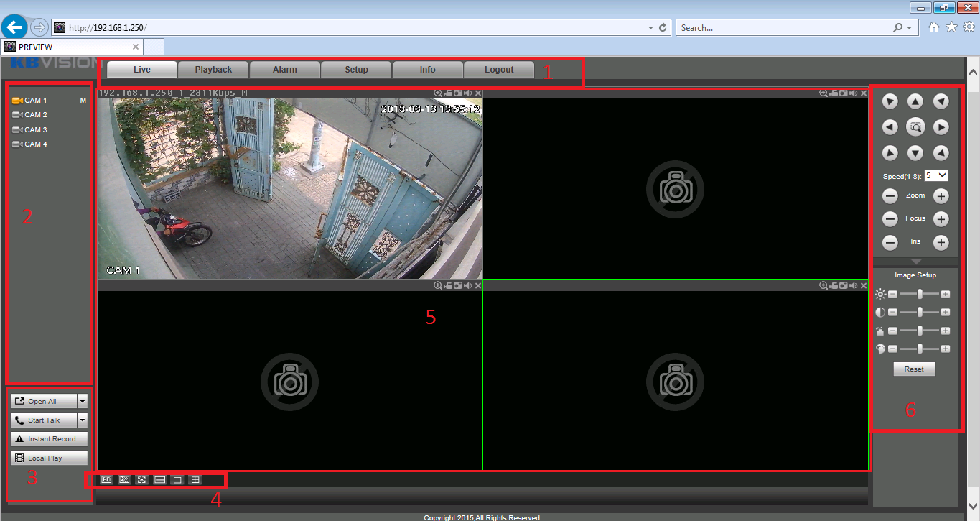Expand the Open All dropdown arrow
The image size is (980, 521).
[x=83, y=401]
